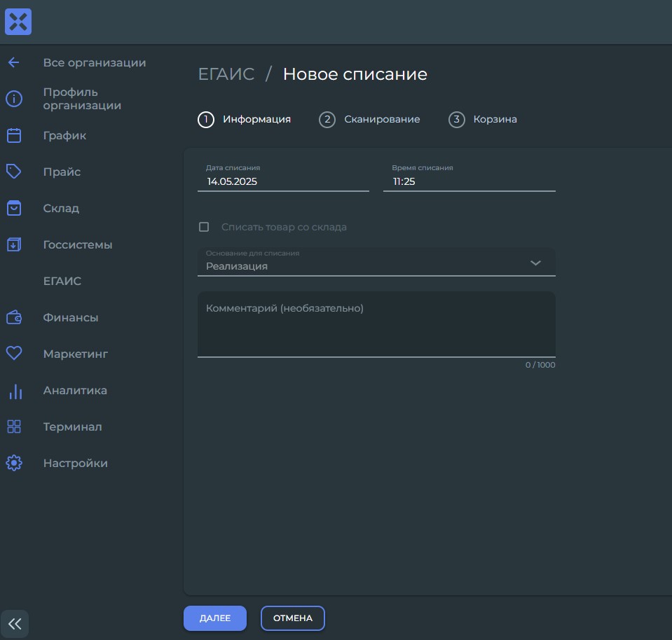Open Профиль организации menu item
The height and width of the screenshot is (640, 672).
[x=82, y=99]
